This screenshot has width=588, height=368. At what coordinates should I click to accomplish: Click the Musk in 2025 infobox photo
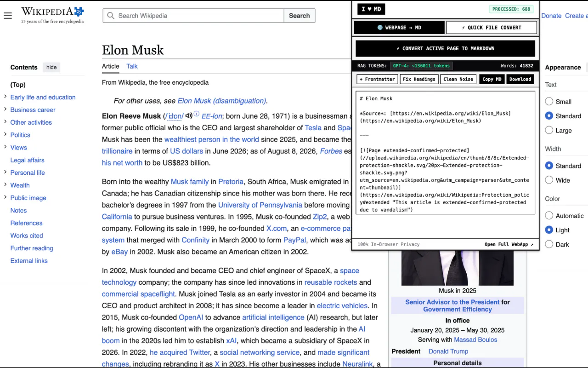coord(458,268)
